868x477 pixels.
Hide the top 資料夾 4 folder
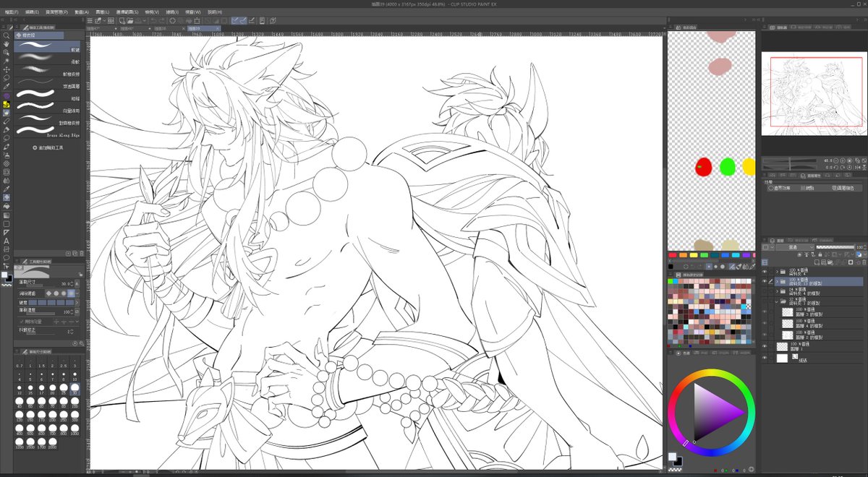765,272
